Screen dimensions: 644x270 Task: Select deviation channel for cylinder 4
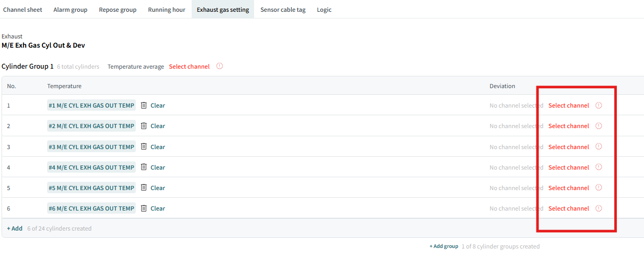pos(569,168)
